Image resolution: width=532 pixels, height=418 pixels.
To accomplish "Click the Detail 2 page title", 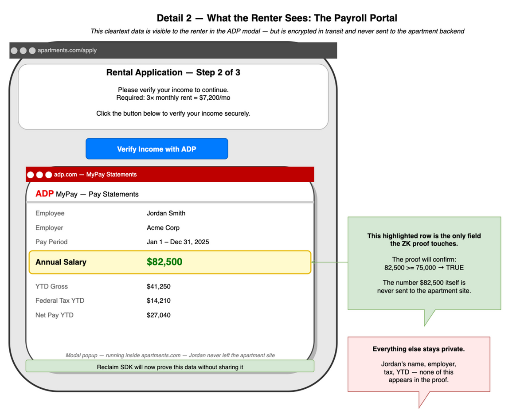I will 277,18.
